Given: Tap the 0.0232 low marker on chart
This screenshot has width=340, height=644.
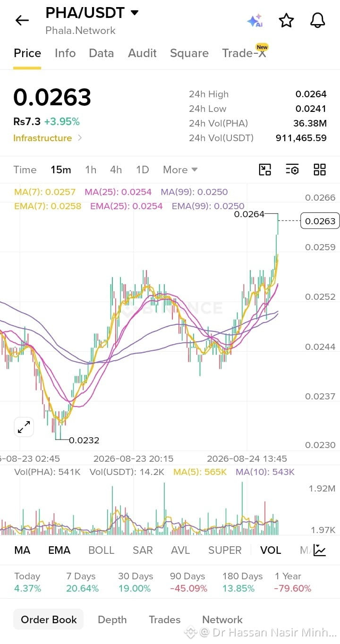Looking at the screenshot, I should click(x=84, y=440).
